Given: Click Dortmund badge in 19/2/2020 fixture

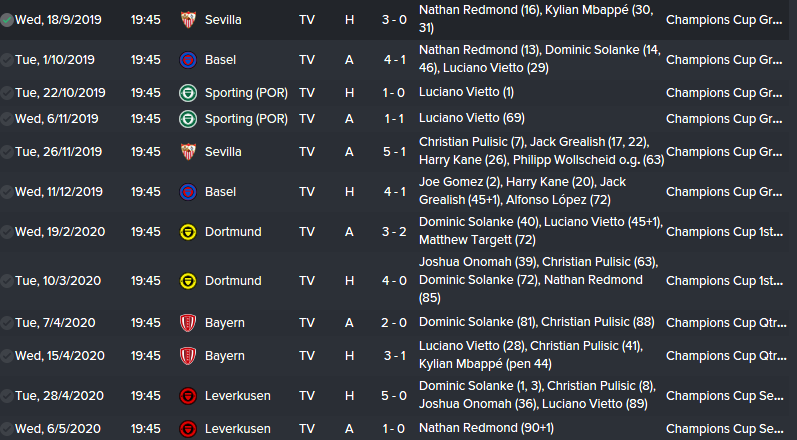Looking at the screenshot, I should pos(187,231).
